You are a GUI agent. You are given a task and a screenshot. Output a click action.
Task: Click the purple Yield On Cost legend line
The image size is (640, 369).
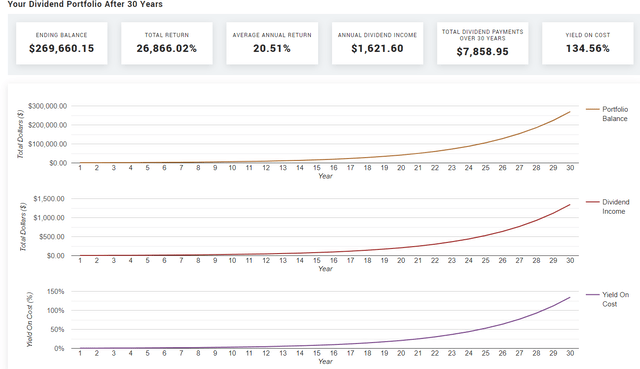pyautogui.click(x=593, y=294)
